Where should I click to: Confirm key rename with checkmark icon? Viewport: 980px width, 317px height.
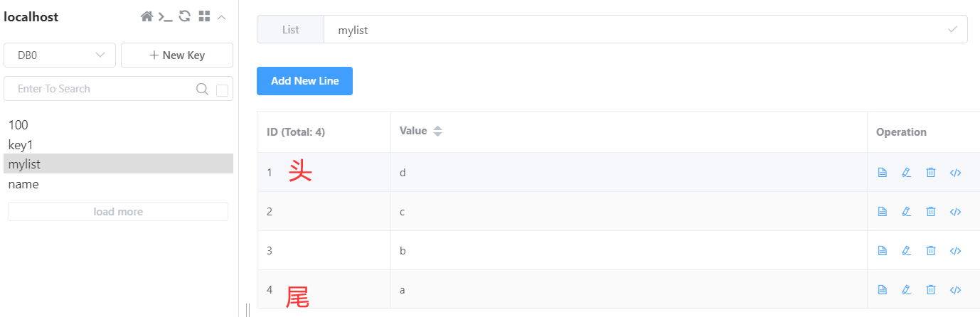[952, 30]
